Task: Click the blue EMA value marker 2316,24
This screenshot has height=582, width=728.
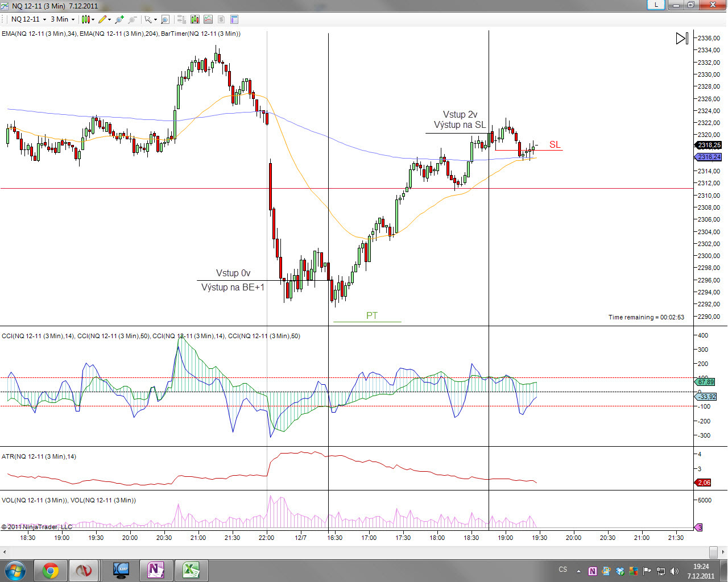Action: [x=709, y=157]
